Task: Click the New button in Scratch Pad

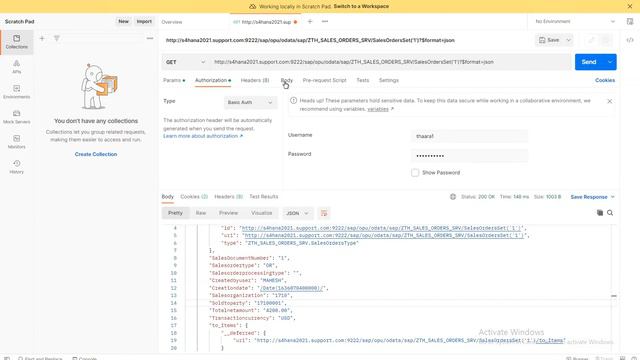Action: tap(123, 22)
